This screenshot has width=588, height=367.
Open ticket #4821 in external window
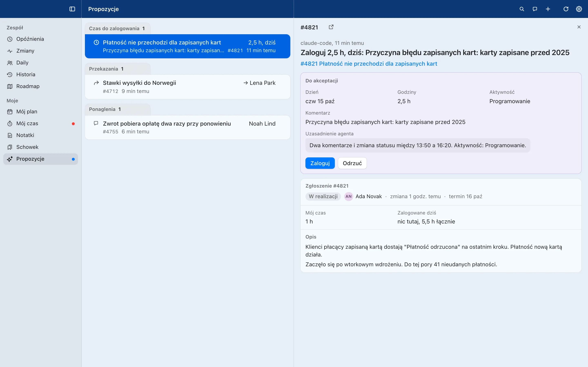[331, 27]
